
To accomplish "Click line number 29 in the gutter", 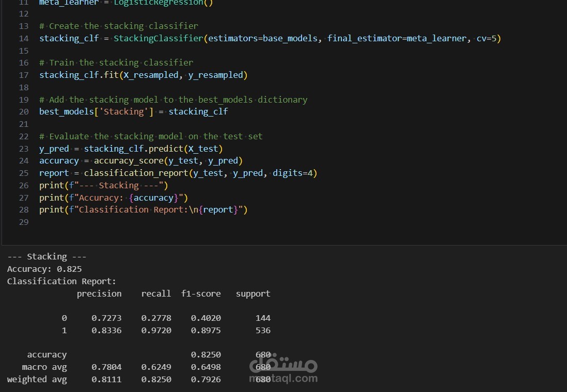I will (x=24, y=222).
